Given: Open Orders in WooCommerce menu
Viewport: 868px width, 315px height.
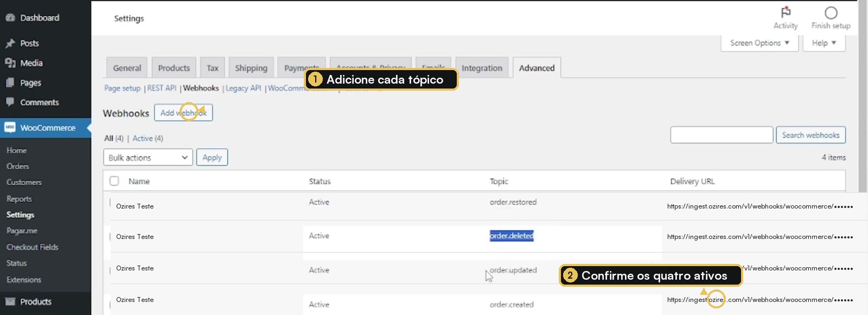Looking at the screenshot, I should pos(18,166).
